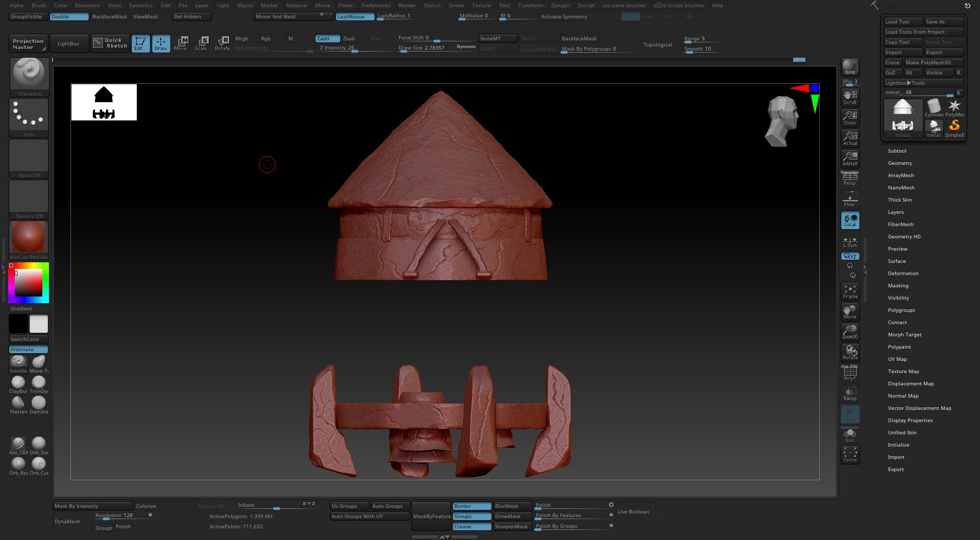Click the Frame icon in right shelf

click(850, 291)
